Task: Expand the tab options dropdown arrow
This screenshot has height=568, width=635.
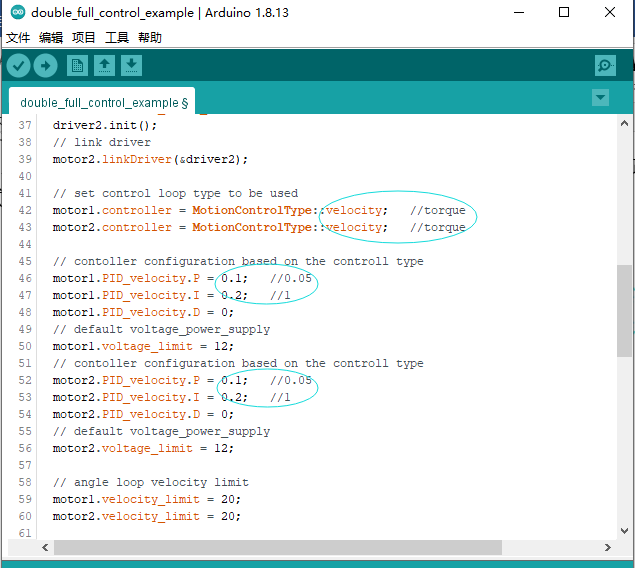Action: pyautogui.click(x=600, y=98)
